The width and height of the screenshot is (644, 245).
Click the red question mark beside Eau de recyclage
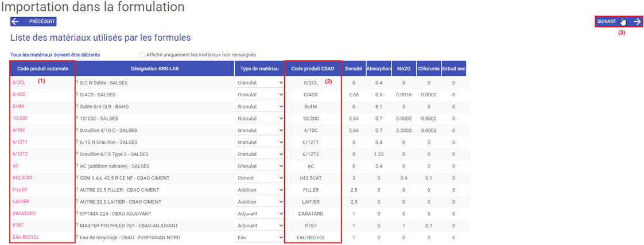[x=77, y=237]
